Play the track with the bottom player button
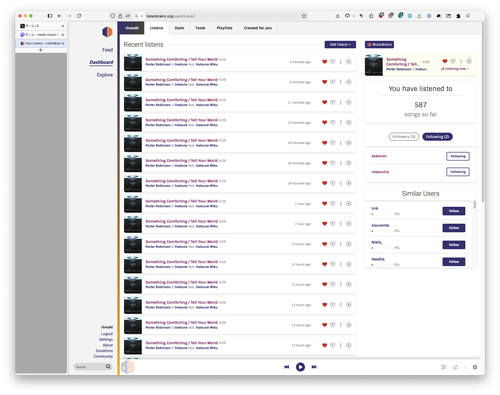 tap(300, 367)
